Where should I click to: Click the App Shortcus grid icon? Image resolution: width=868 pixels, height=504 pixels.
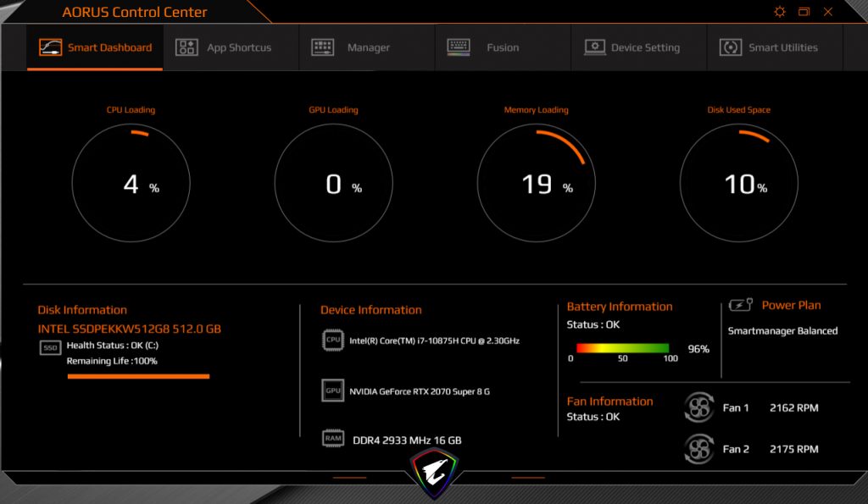[x=186, y=47]
